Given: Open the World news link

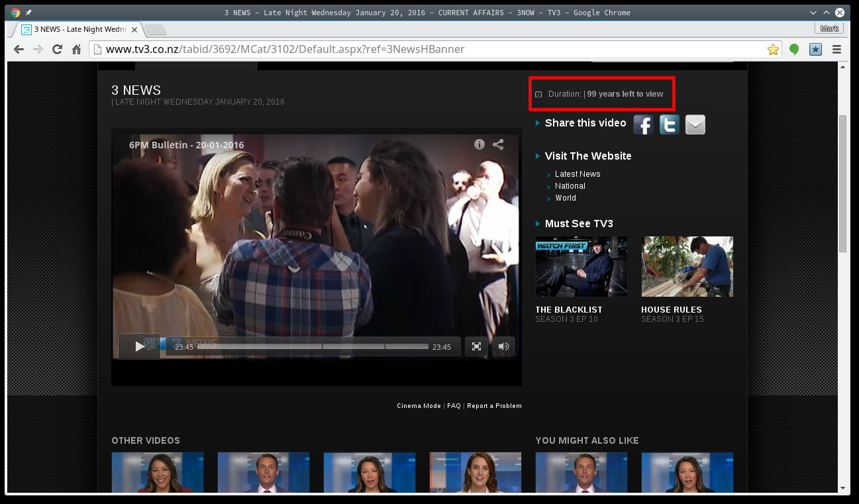Looking at the screenshot, I should (566, 198).
